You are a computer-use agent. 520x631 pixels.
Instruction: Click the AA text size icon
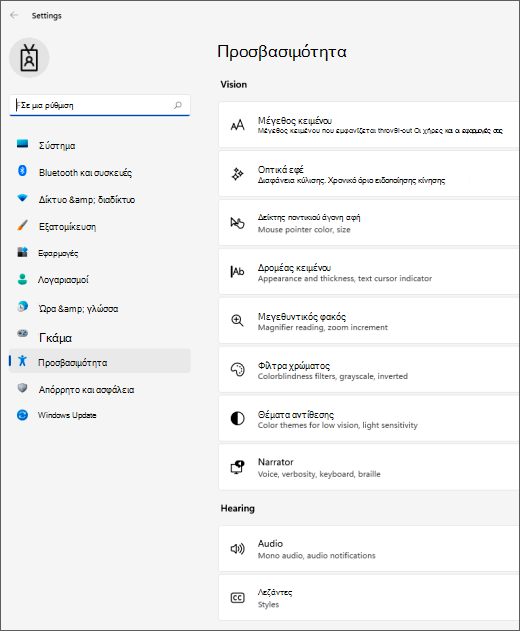click(x=237, y=125)
